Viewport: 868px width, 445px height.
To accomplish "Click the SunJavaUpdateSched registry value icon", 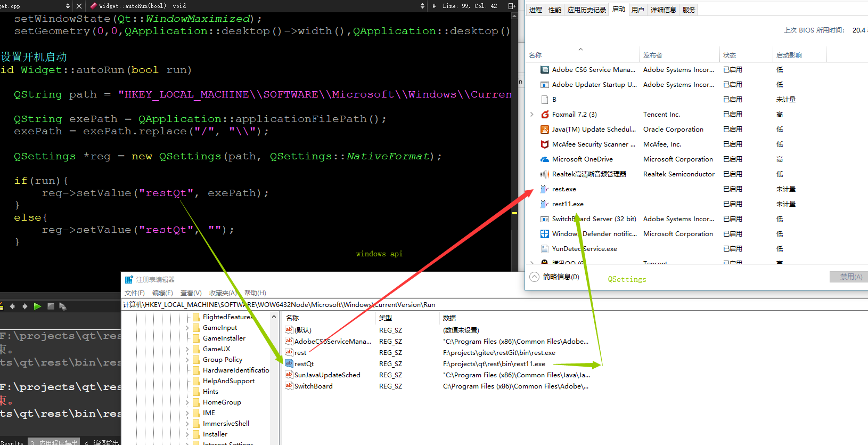I will pos(289,375).
